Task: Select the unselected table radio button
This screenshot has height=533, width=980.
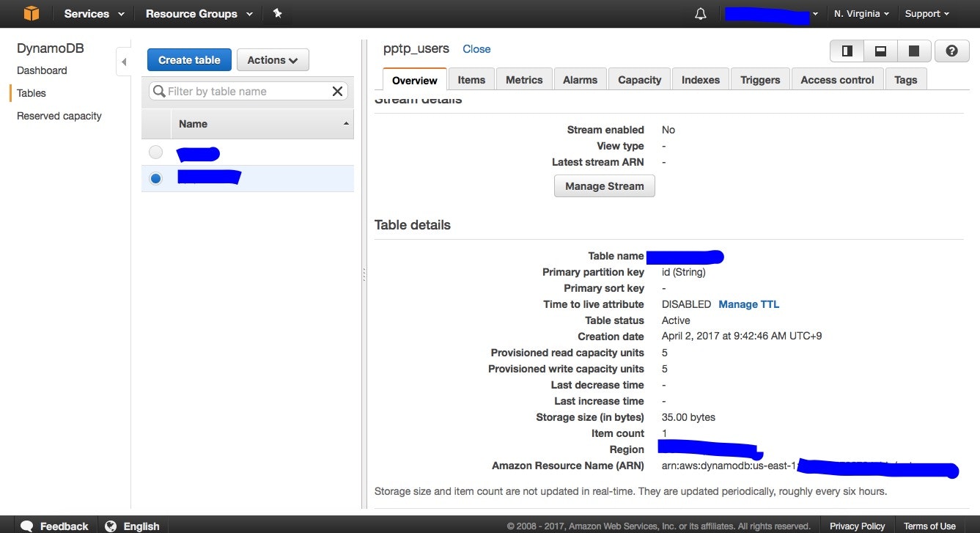Action: click(x=155, y=152)
